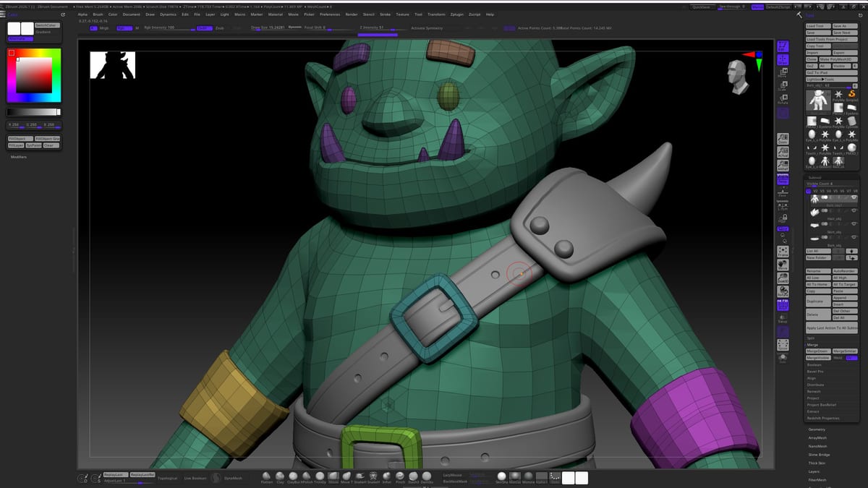Open the Zplugin menu
The width and height of the screenshot is (868, 488).
pos(456,14)
